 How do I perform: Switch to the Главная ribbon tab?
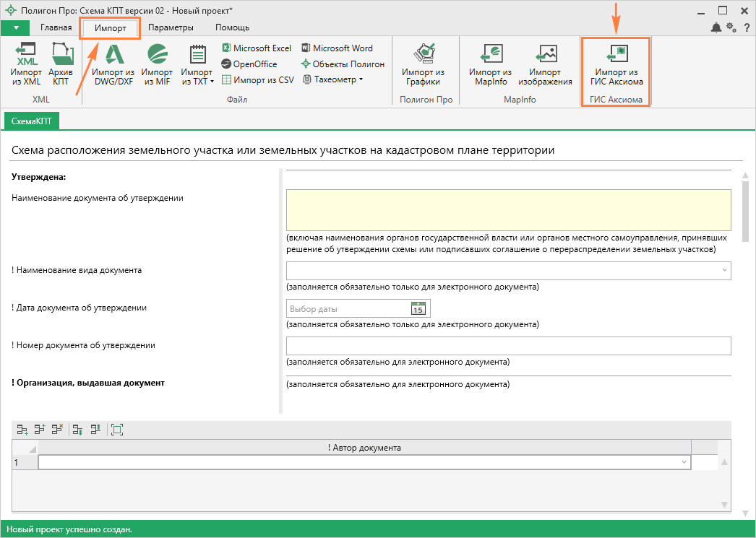56,27
